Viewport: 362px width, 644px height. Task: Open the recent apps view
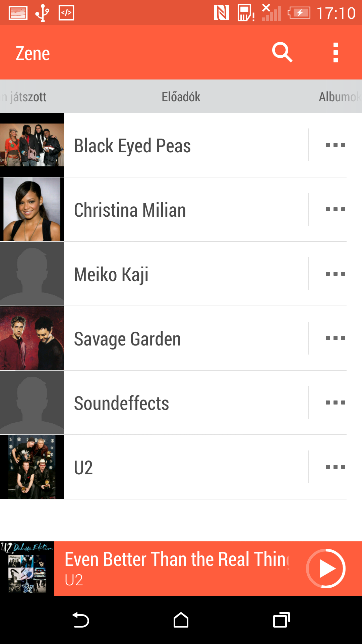(x=282, y=620)
